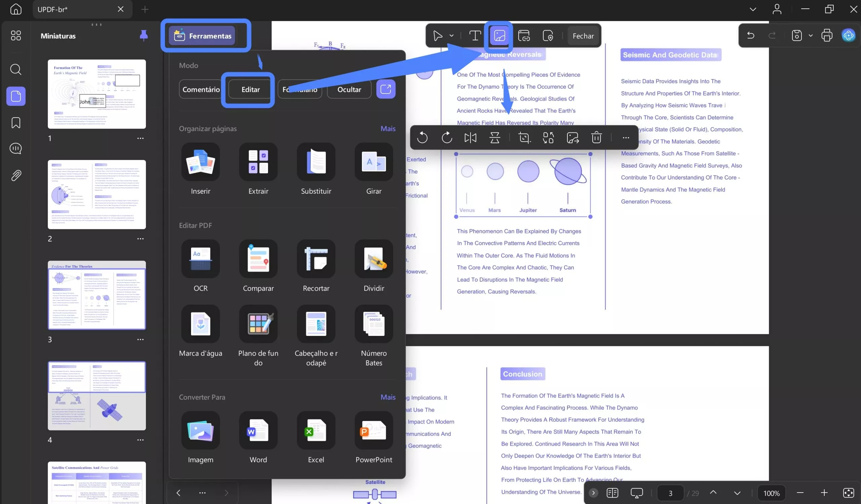
Task: Click the text edit T tool
Action: click(x=475, y=36)
